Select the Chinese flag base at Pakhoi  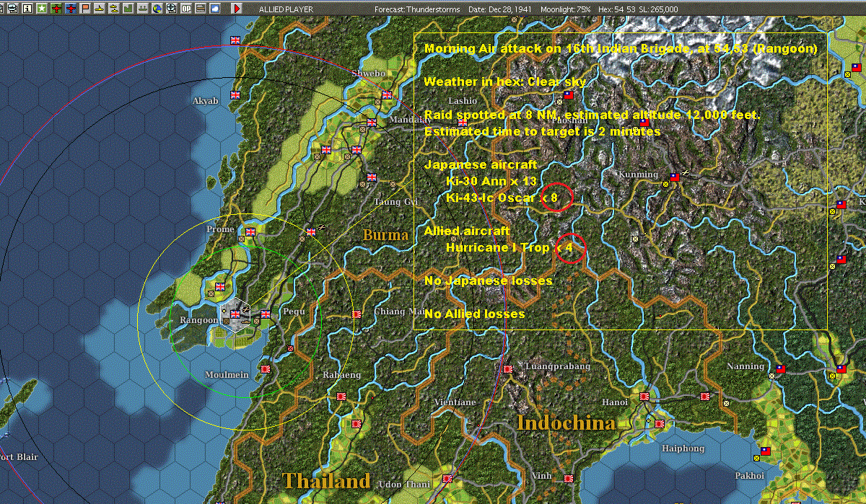click(766, 451)
